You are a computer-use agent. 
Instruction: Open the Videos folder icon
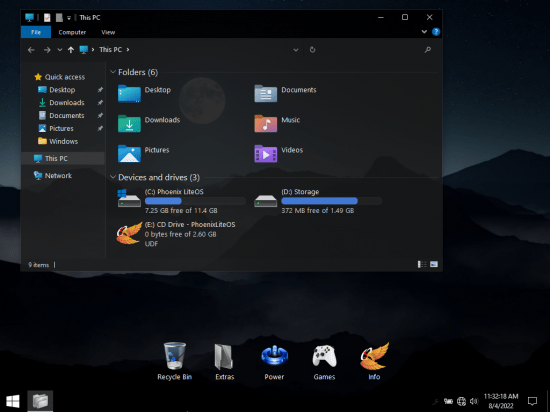pyautogui.click(x=266, y=154)
